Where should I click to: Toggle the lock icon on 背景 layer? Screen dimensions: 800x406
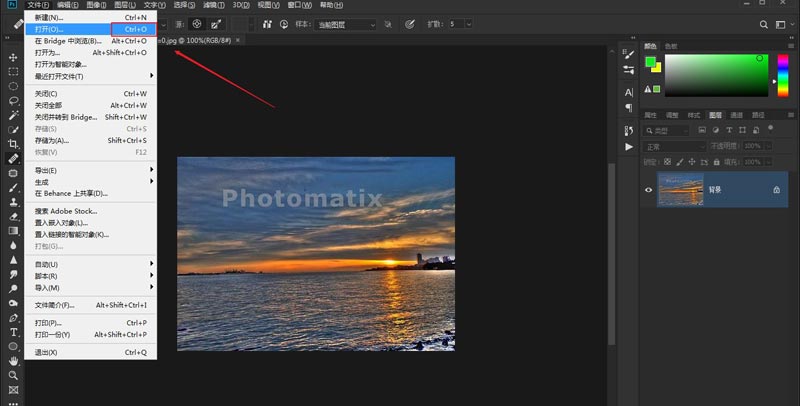[776, 189]
